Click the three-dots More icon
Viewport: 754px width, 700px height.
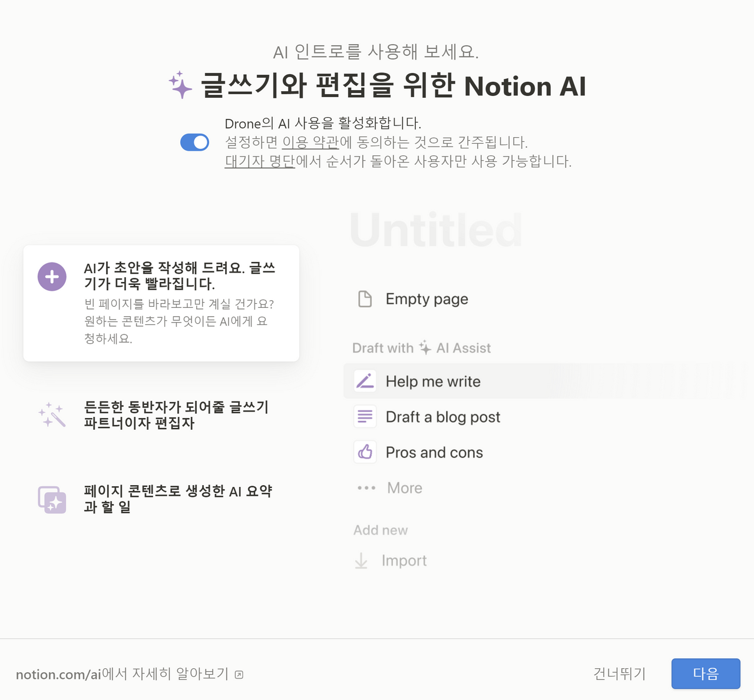366,488
